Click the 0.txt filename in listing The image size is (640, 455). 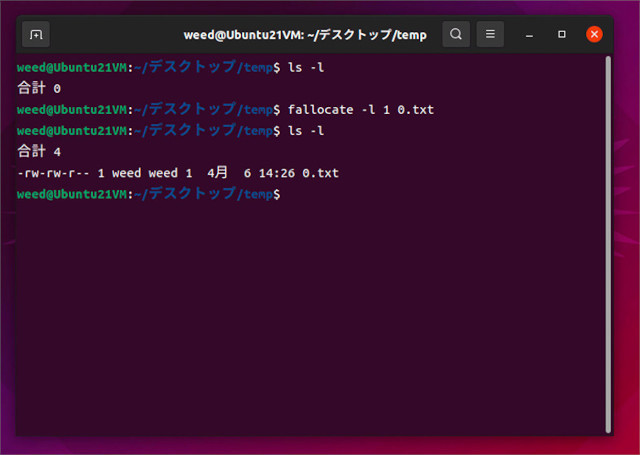point(320,173)
